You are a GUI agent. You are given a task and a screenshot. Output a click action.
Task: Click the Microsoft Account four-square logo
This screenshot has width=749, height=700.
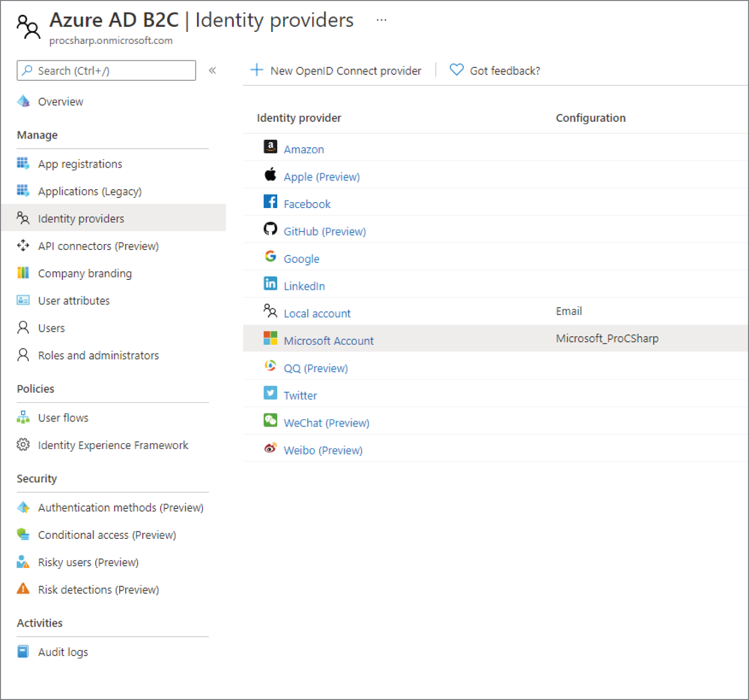(270, 338)
